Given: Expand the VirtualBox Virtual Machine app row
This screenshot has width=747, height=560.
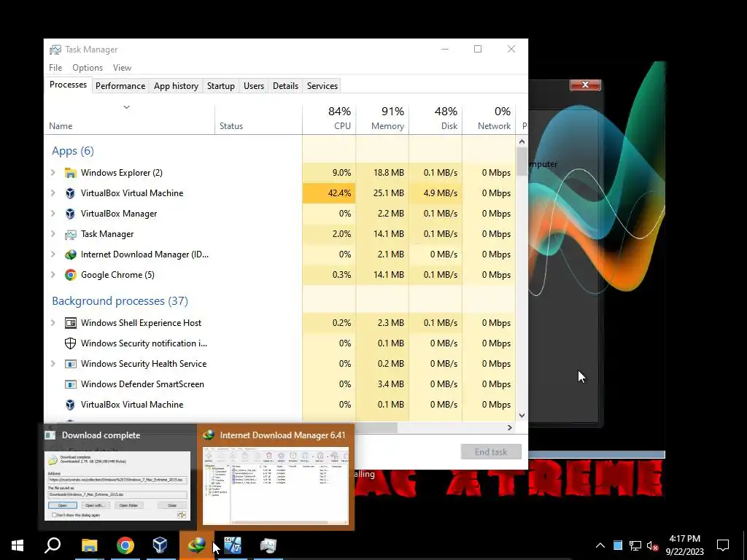Looking at the screenshot, I should (53, 193).
